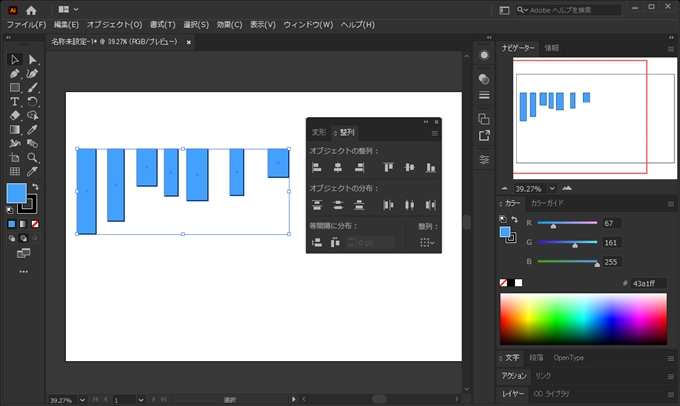Open Edit Toolbar three dots
This screenshot has width=680, height=406.
23,272
